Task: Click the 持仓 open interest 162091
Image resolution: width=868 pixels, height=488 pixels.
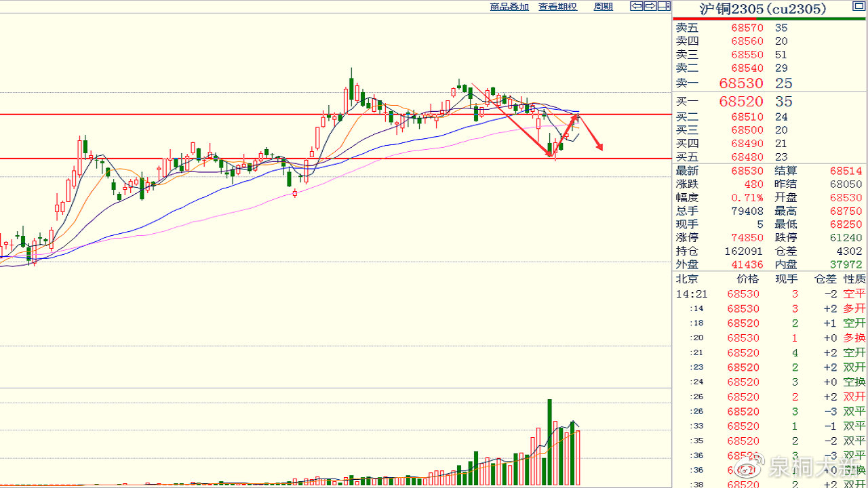Action: point(745,251)
